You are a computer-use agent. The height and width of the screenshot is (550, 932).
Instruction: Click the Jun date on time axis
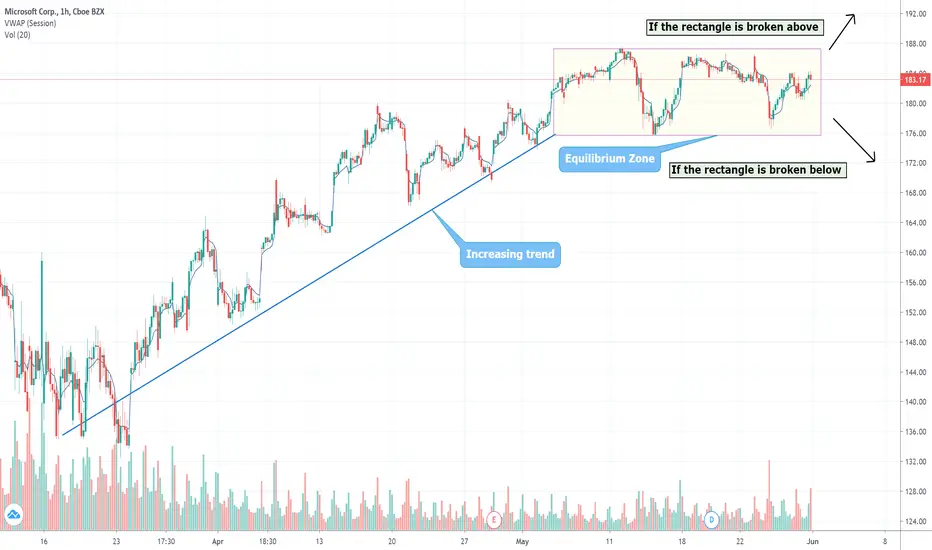813,541
